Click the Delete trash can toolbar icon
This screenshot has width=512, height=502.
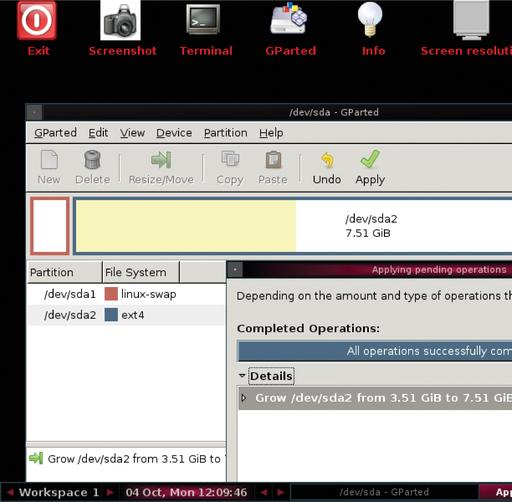[x=92, y=160]
